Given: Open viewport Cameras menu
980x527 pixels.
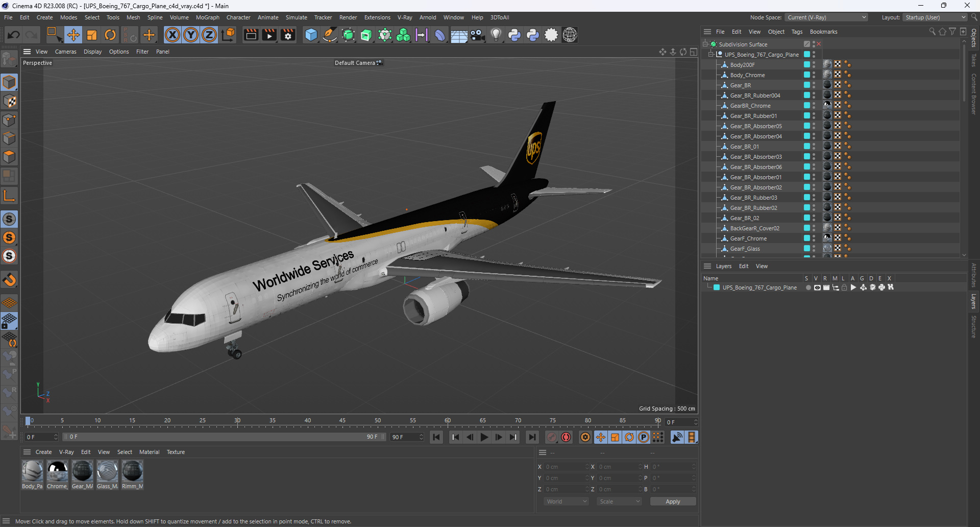Looking at the screenshot, I should point(65,52).
